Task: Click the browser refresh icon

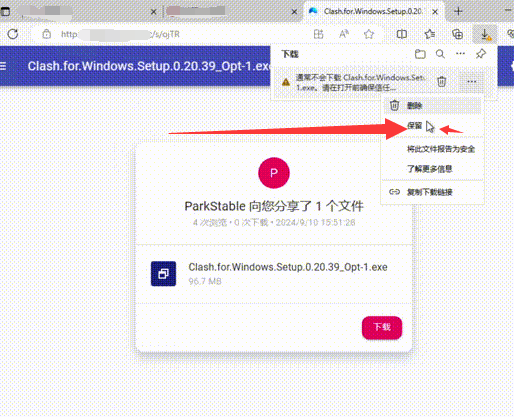Action: point(13,34)
